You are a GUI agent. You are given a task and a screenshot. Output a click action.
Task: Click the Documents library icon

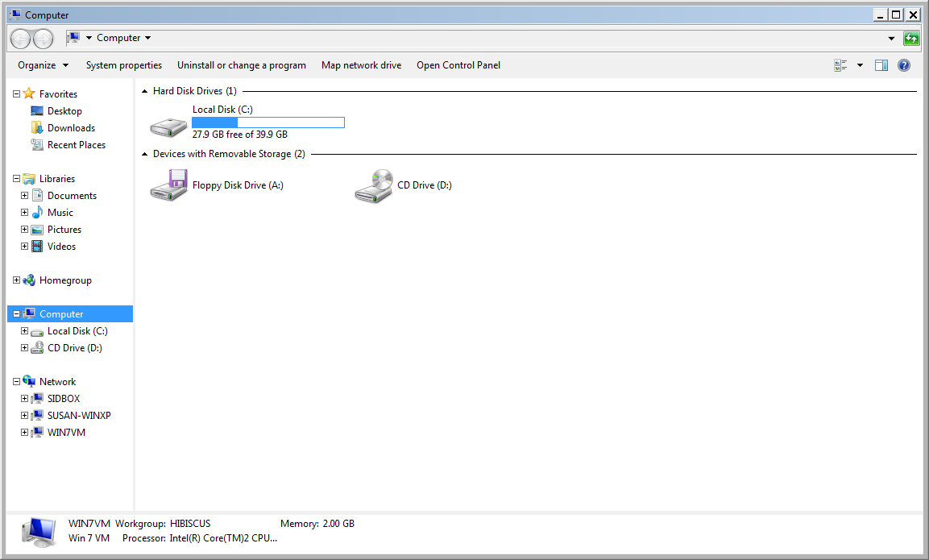pos(37,195)
